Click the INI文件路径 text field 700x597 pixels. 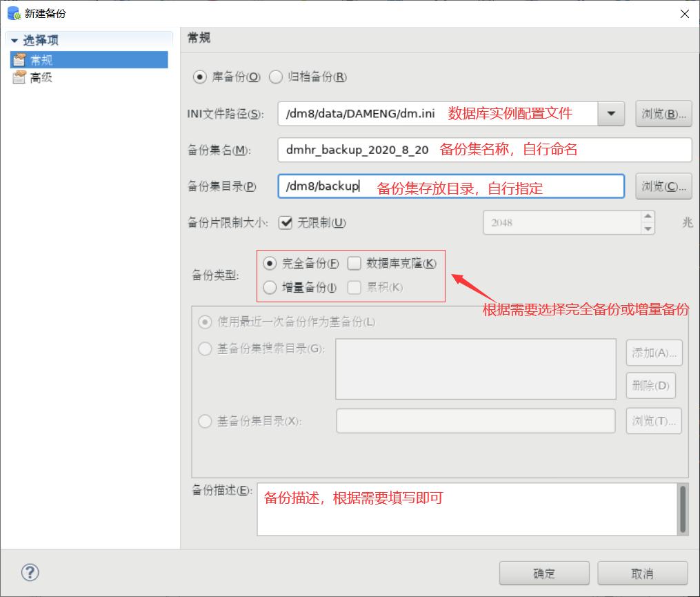coord(438,113)
